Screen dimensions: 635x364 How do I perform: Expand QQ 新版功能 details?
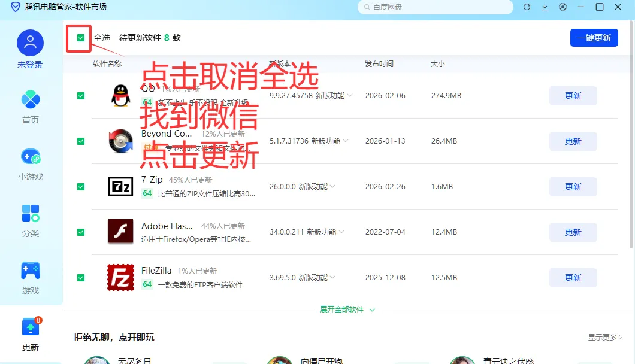coord(334,96)
